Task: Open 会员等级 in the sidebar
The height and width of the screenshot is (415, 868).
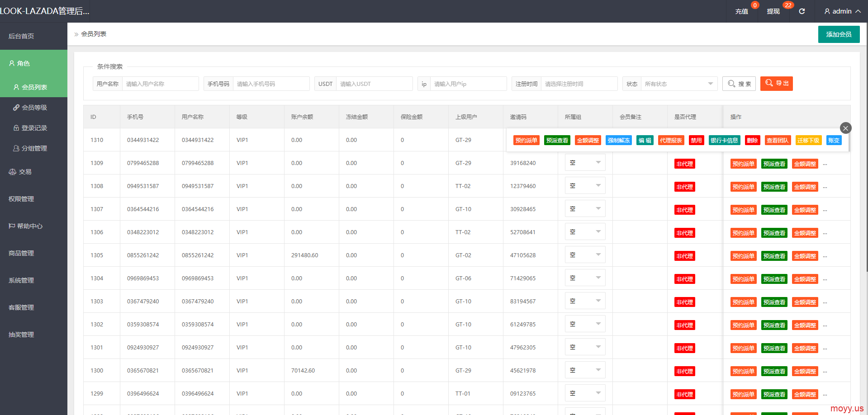Action: coord(33,108)
